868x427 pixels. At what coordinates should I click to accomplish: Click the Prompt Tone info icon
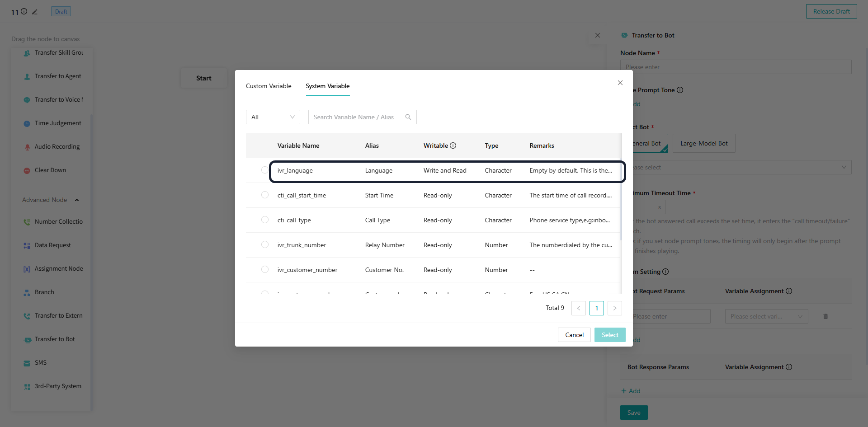680,90
